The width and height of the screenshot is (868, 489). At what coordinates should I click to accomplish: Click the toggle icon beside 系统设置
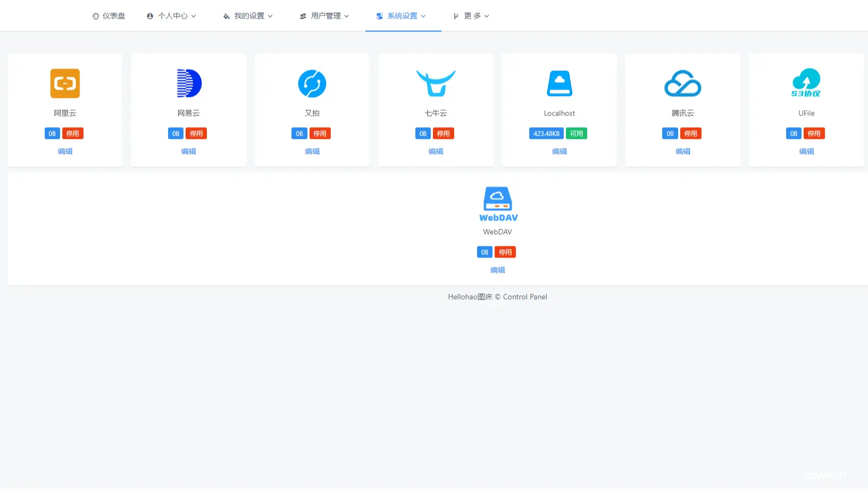(x=380, y=16)
